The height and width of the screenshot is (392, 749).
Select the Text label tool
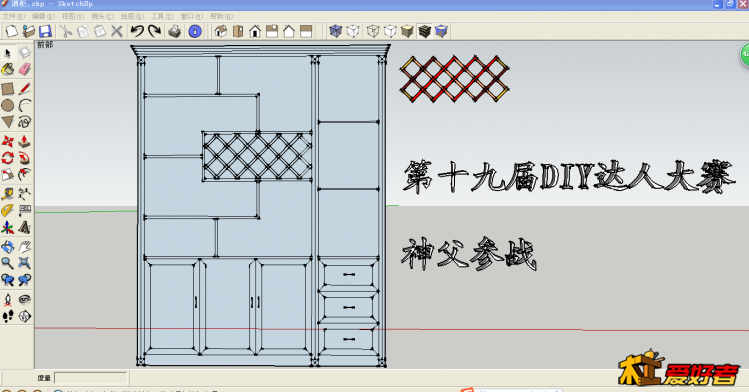pos(25,211)
